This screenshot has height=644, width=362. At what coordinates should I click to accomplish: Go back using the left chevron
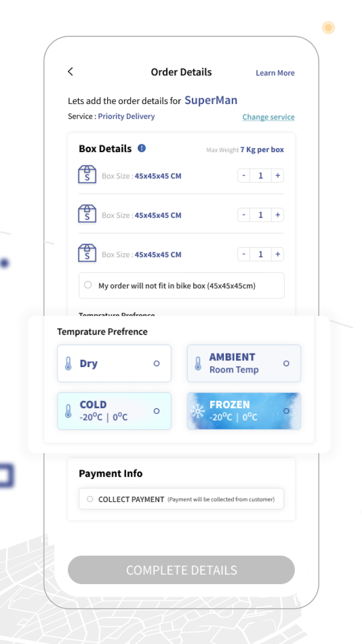71,72
